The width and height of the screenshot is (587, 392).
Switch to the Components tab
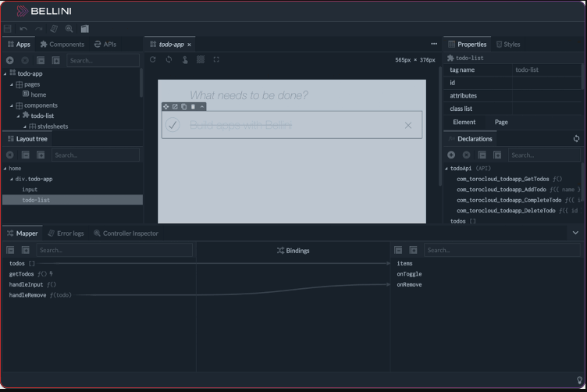coord(63,45)
